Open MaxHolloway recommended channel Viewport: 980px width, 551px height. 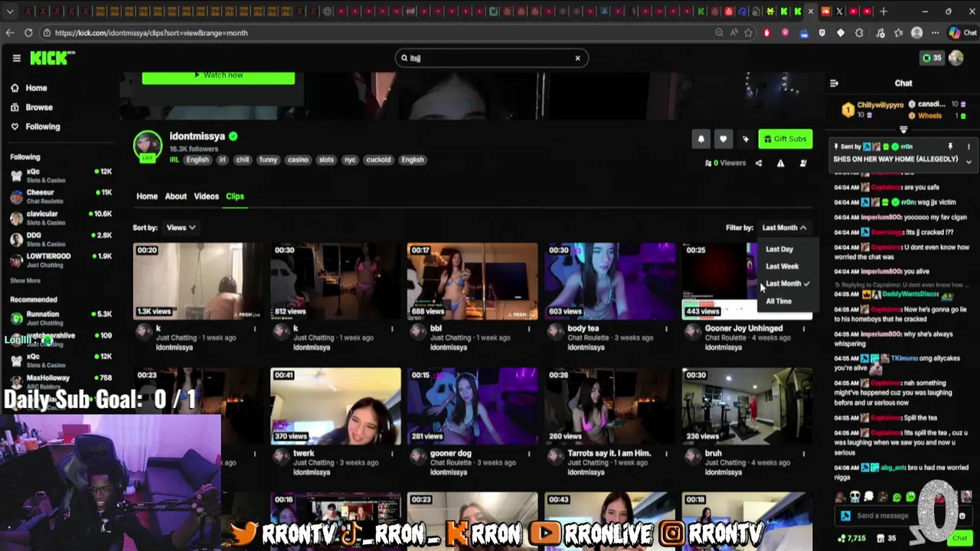(x=61, y=381)
